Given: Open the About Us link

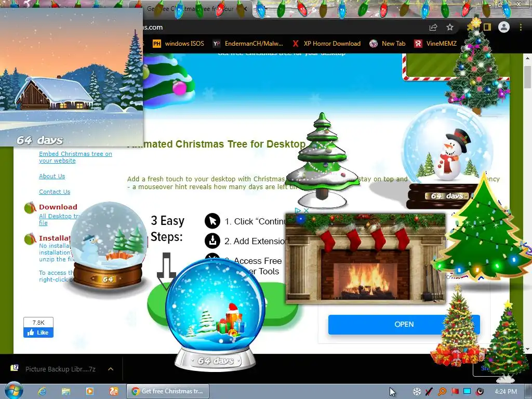Looking at the screenshot, I should [x=52, y=176].
